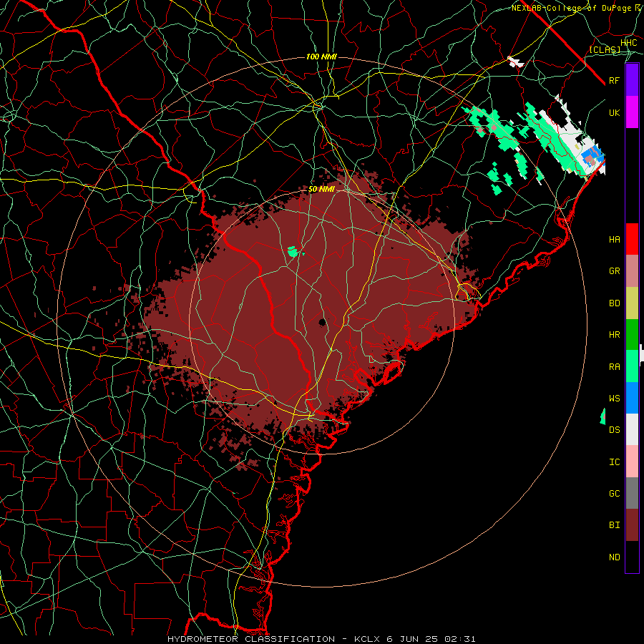This screenshot has width=644, height=644.
Task: Select the "IC" legend label
Action: [x=615, y=462]
